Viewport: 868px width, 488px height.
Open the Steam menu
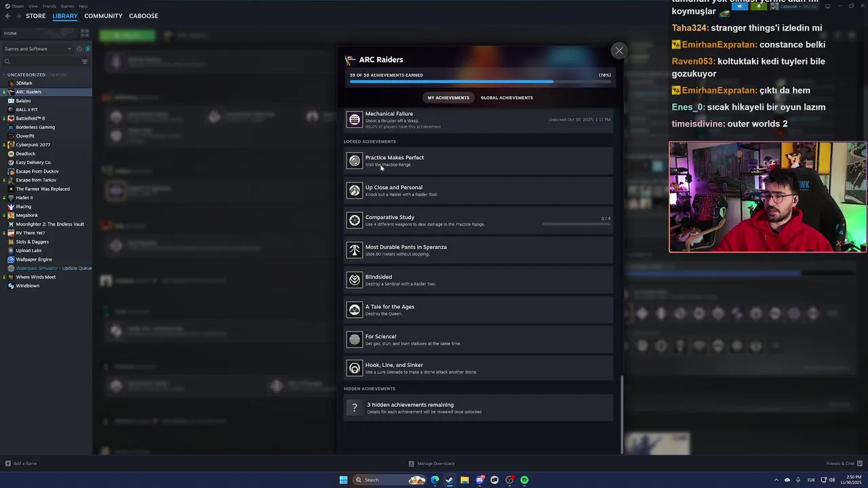[x=18, y=6]
